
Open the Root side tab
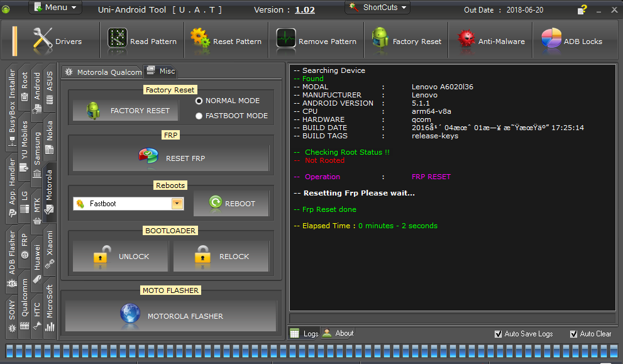click(x=25, y=86)
